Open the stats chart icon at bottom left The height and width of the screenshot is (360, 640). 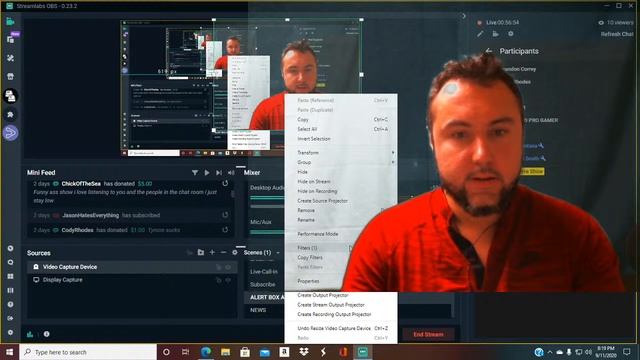click(x=30, y=334)
